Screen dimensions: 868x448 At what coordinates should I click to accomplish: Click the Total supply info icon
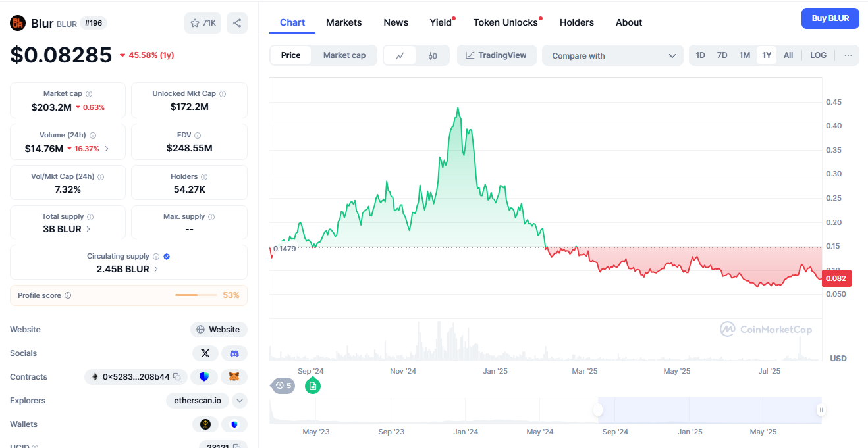tap(90, 217)
